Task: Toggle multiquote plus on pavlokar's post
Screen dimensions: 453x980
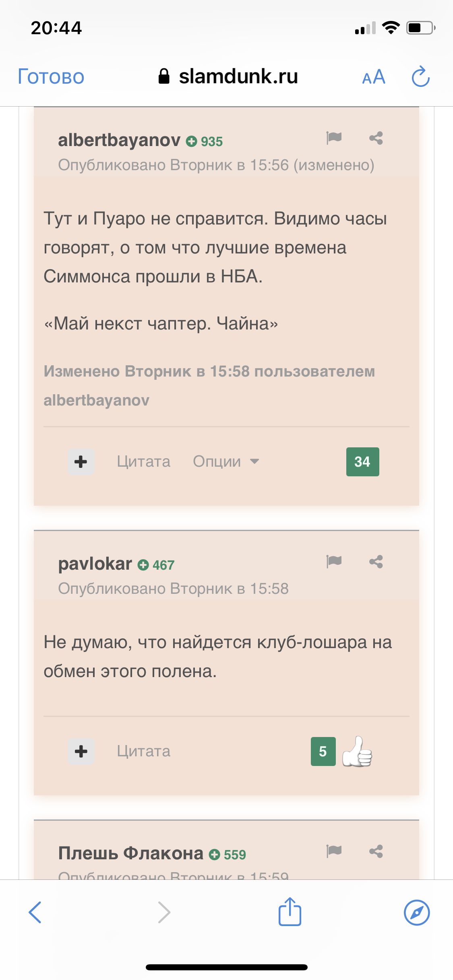Action: pos(81,751)
